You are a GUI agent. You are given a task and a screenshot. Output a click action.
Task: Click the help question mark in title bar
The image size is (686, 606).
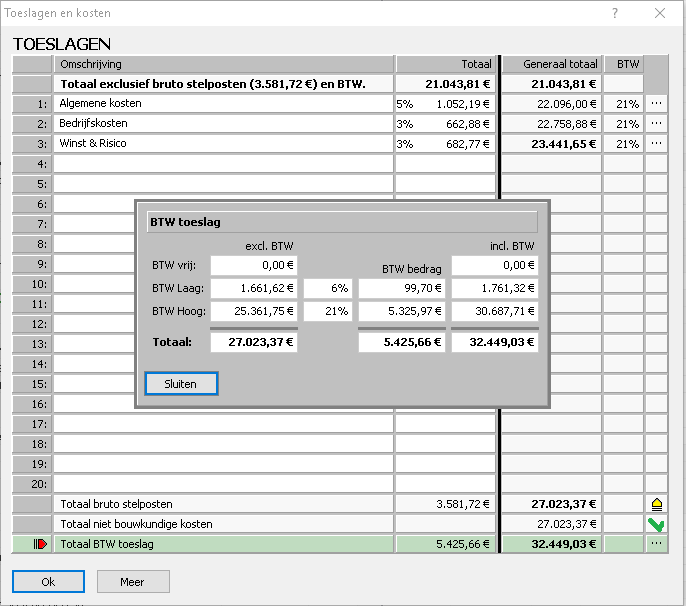[614, 13]
